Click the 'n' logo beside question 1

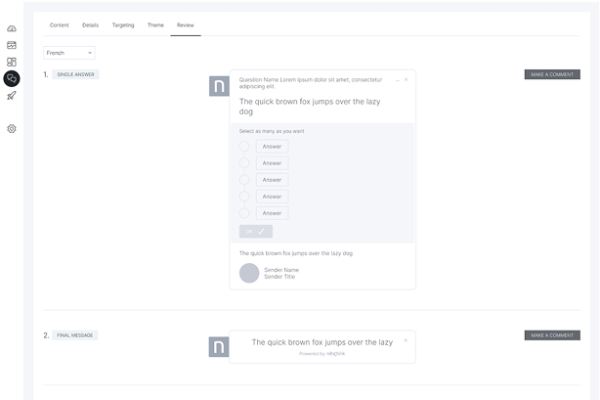[218, 86]
